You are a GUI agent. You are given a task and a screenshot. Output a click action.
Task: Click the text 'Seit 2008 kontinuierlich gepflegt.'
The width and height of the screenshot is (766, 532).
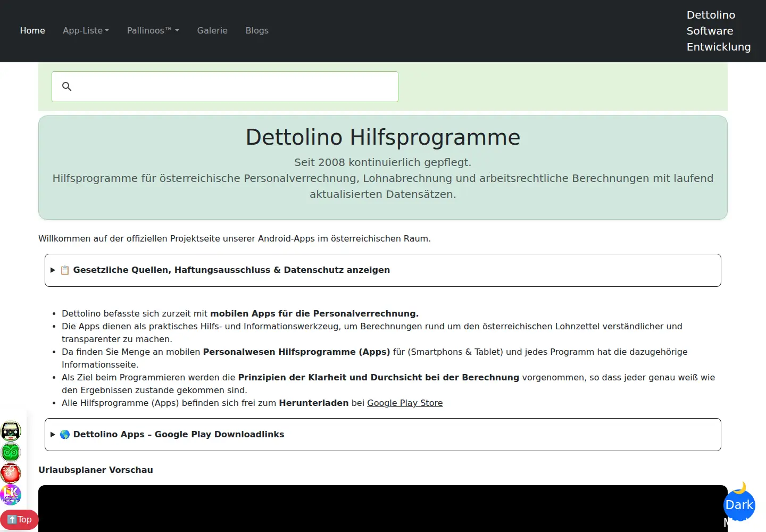pos(383,162)
